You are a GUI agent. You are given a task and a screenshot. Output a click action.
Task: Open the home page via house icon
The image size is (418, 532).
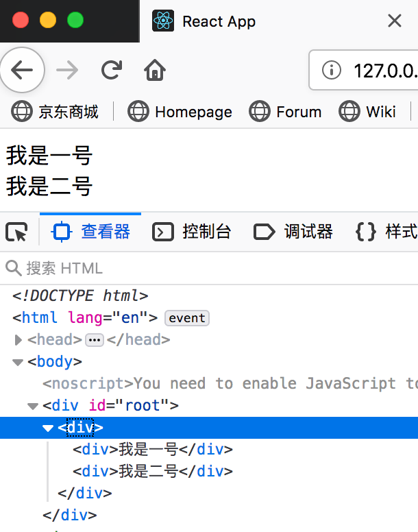pos(155,70)
